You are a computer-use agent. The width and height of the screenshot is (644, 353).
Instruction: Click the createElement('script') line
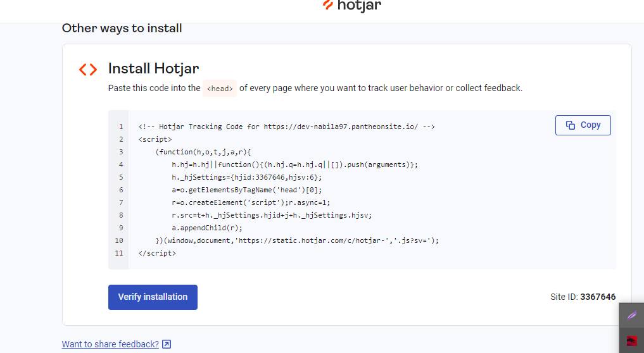pos(251,202)
